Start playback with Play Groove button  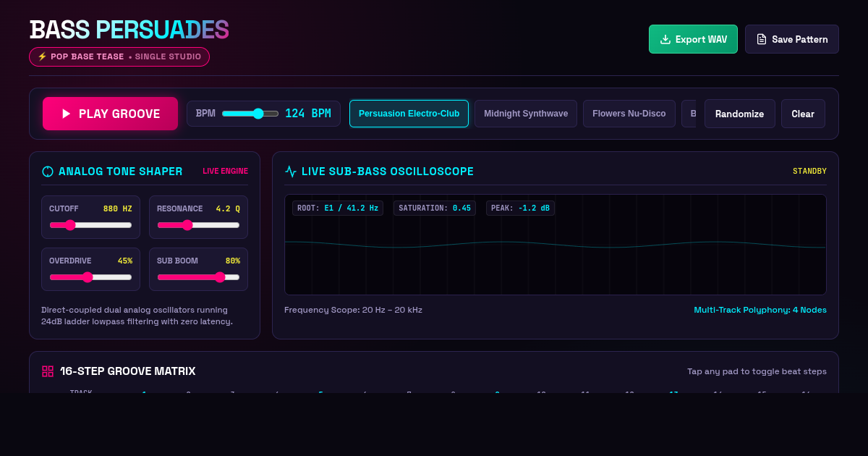click(110, 114)
